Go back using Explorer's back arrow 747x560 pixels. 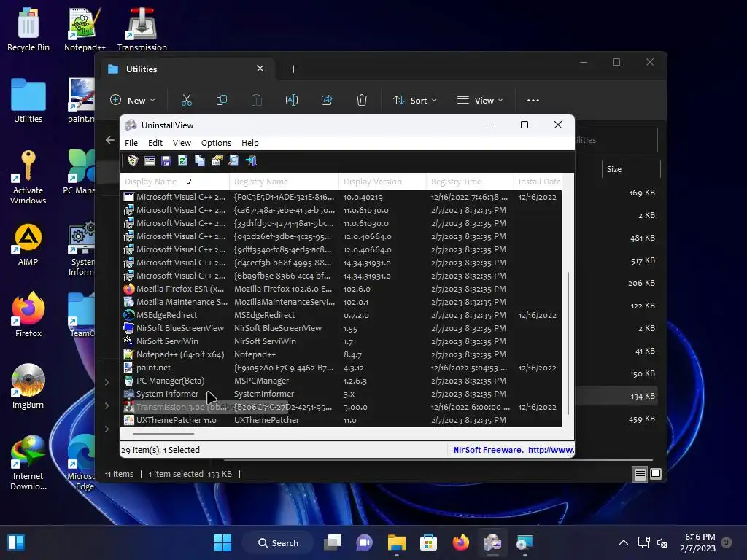pyautogui.click(x=110, y=140)
